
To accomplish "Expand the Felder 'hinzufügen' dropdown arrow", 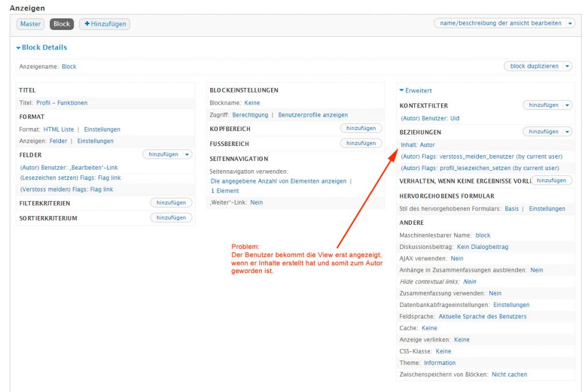I will click(188, 155).
